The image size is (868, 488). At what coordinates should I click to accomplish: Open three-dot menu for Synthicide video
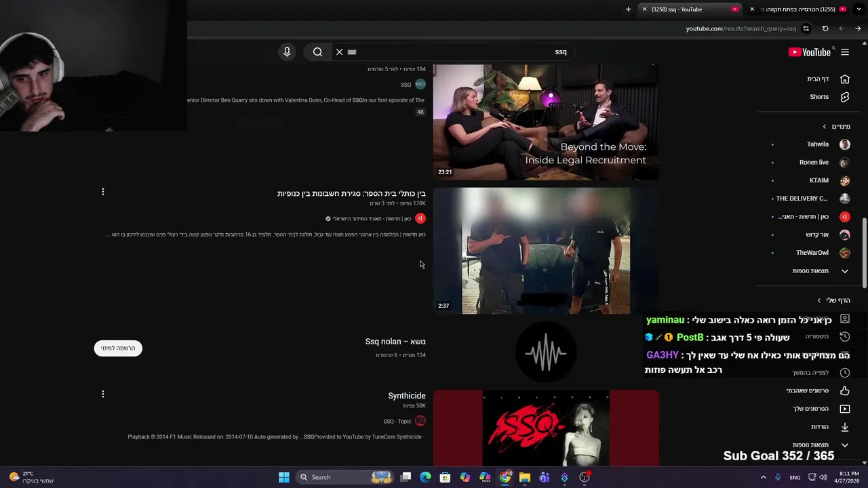click(x=103, y=394)
